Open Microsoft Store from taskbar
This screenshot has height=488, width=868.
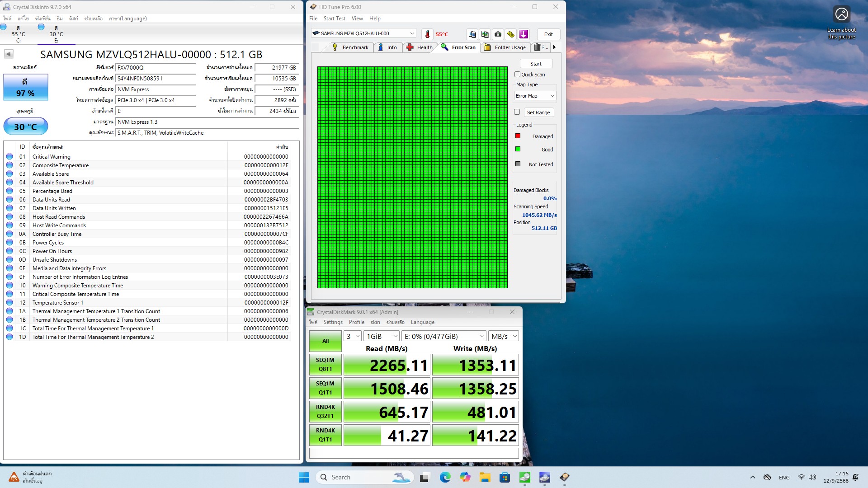(x=505, y=477)
